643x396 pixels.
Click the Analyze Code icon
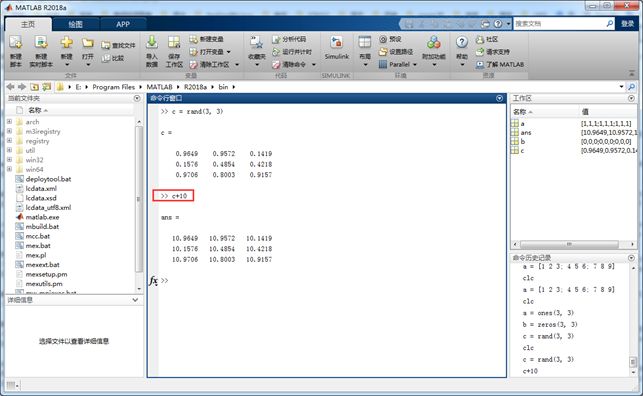coord(276,39)
